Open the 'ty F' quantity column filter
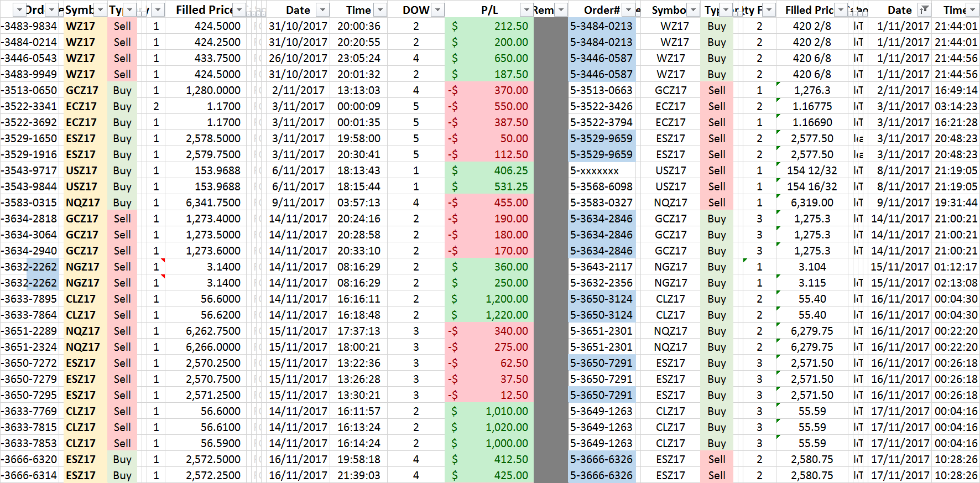 769,10
